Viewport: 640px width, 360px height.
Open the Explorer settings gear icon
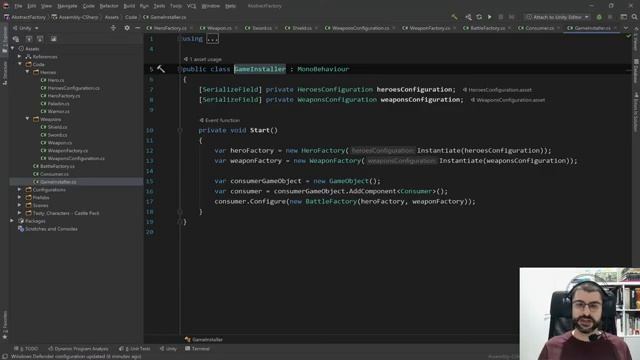[127, 28]
